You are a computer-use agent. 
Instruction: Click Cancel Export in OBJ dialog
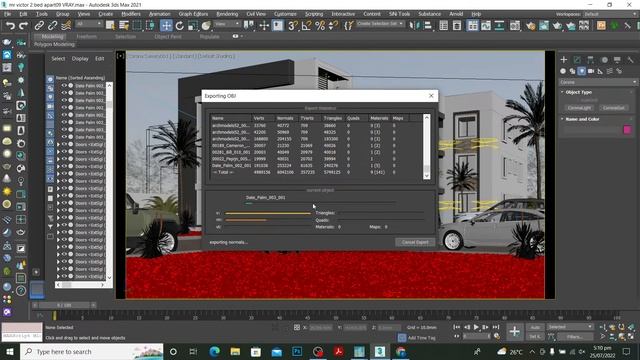click(x=415, y=242)
